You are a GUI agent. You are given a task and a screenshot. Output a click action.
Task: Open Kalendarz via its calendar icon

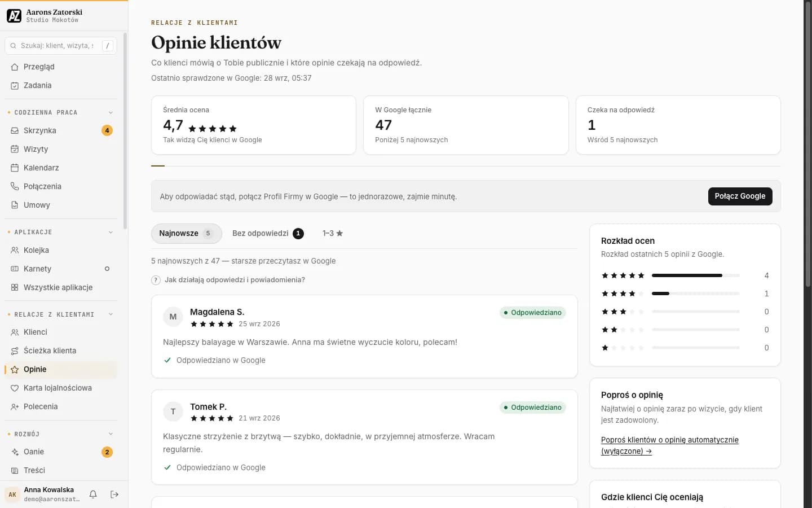(x=15, y=168)
